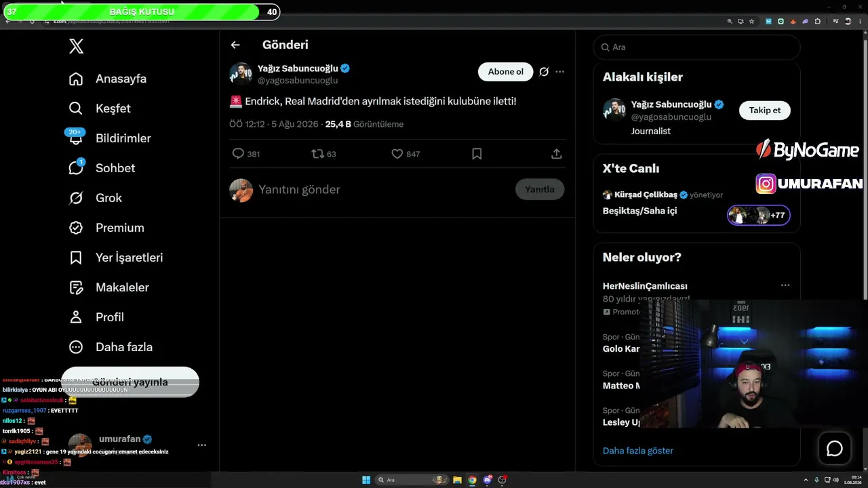
Task: Open Yağız Sabuncuoğlu's avatar in the post
Action: 241,74
